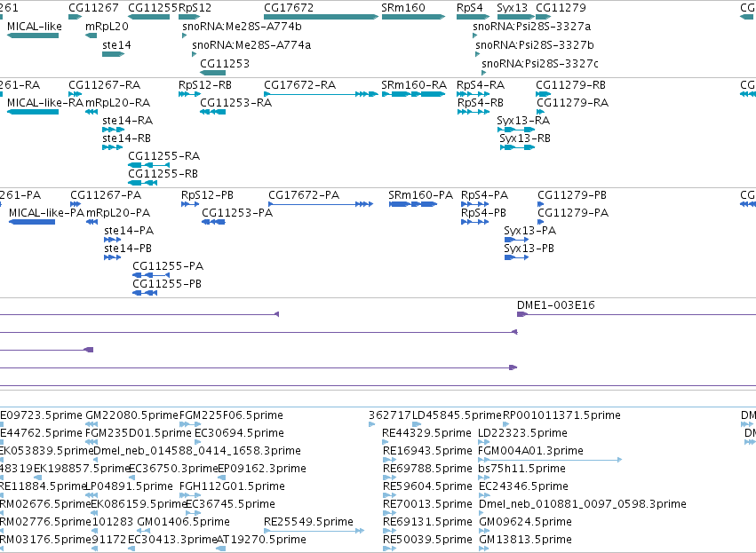This screenshot has width=756, height=553.
Task: Select the bs75h11.5prime EST label
Action: [521, 468]
